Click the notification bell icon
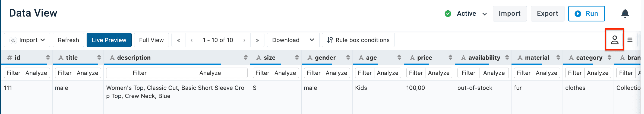 [625, 14]
